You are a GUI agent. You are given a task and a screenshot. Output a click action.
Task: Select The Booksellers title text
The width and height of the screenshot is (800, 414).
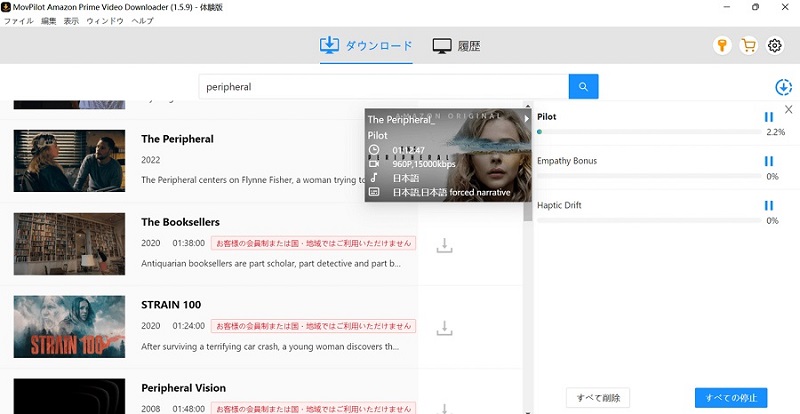tap(181, 222)
